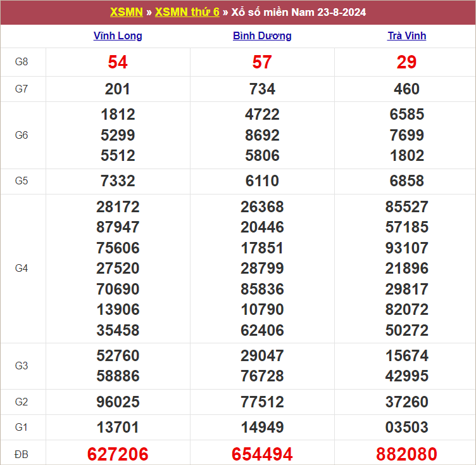This screenshot has height=465, width=476.
Task: Select the G4 value 26368
Action: 262,207
